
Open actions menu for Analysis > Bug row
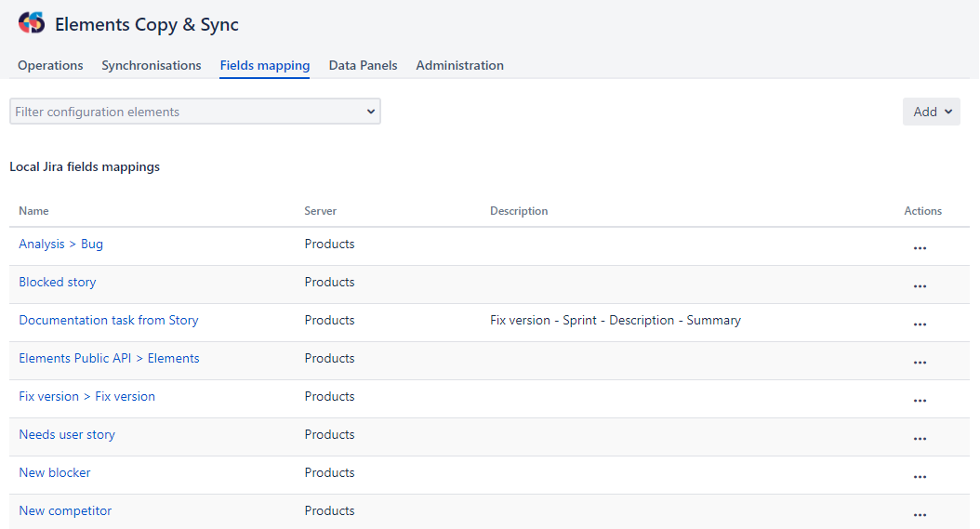click(x=920, y=248)
